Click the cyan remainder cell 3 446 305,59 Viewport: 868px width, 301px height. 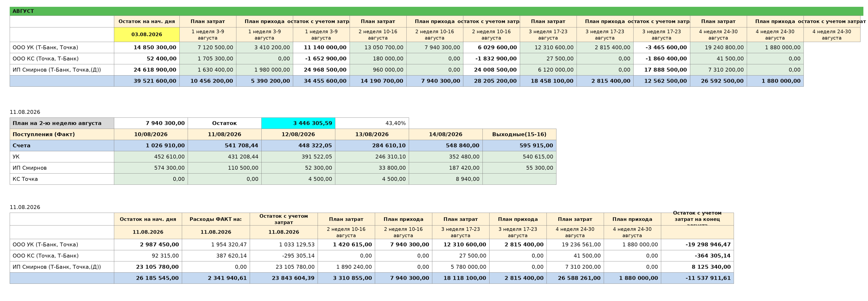point(298,123)
